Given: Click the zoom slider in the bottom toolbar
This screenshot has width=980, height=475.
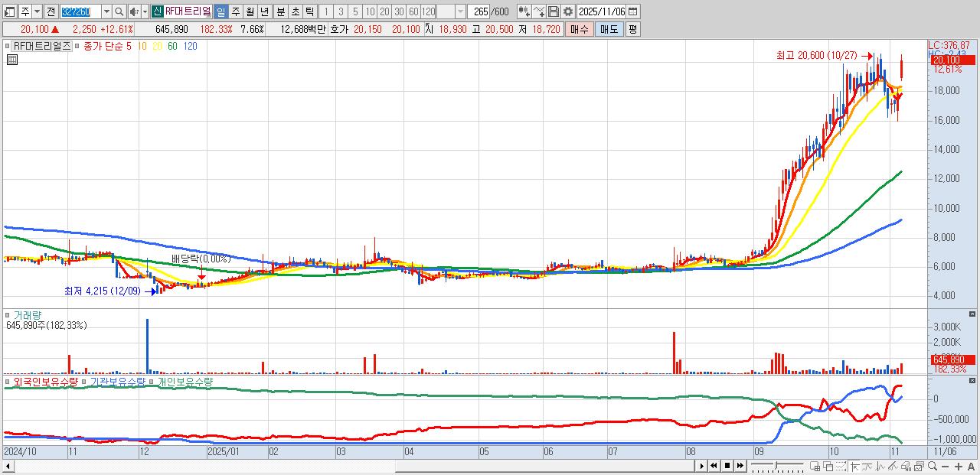Looking at the screenshot, I should point(777,466).
